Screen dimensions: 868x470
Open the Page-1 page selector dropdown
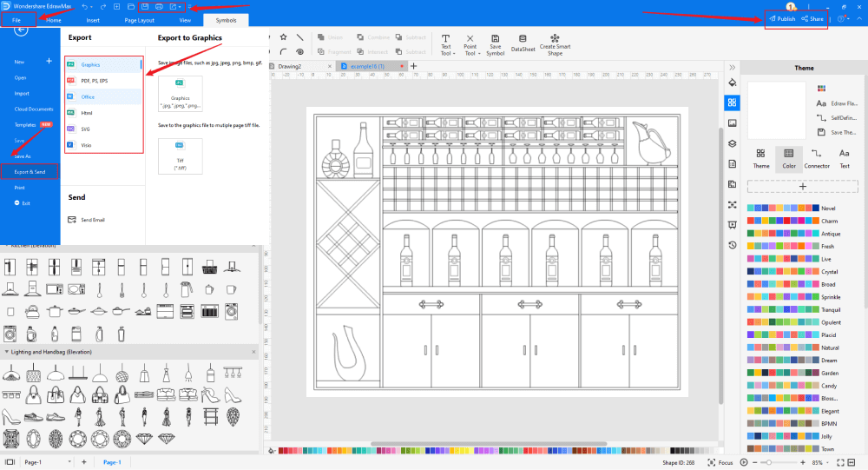pyautogui.click(x=71, y=462)
